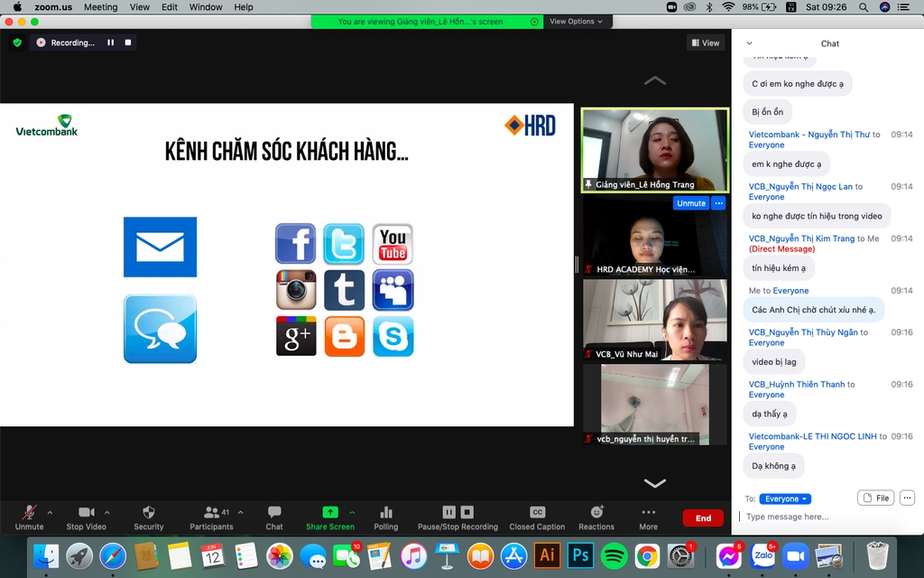Open chat more options three-dots button
Screen dimensions: 924x578
pos(907,498)
